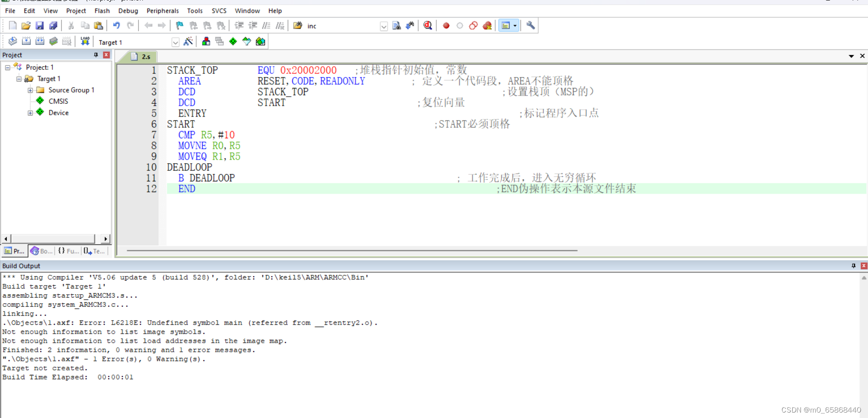Open the Configuration wrench icon

pos(530,25)
